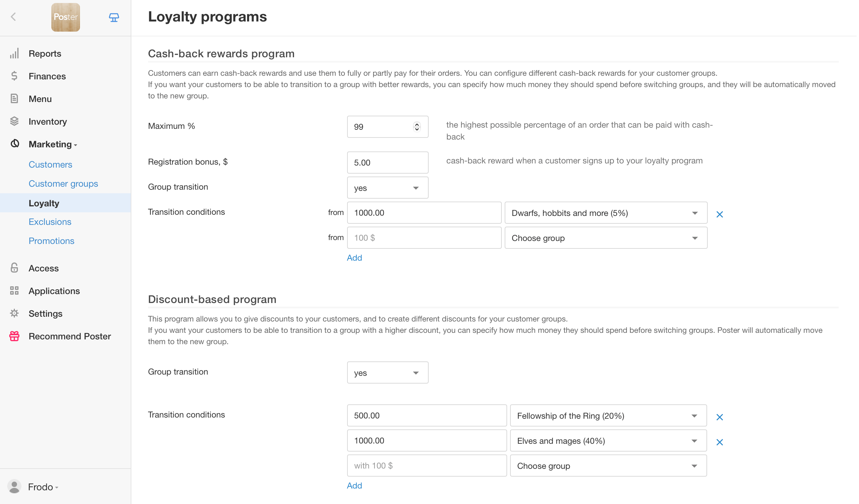Open cash-back Group transition dropdown
This screenshot has height=504, width=859.
pos(388,188)
